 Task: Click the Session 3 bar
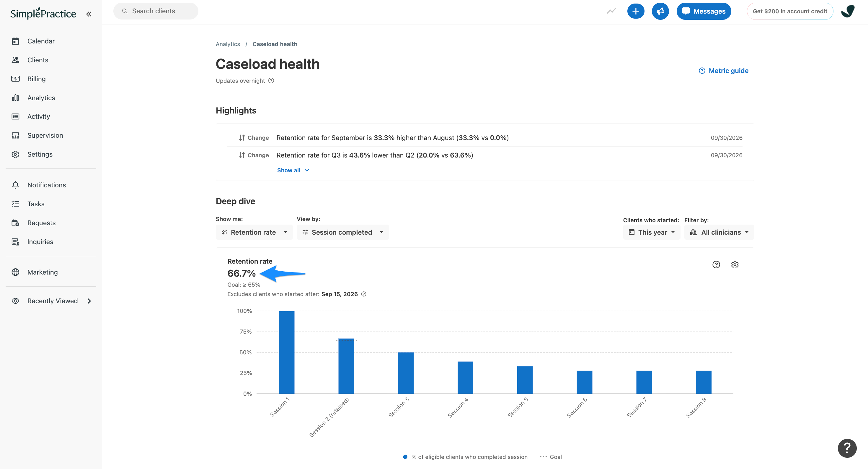coord(406,373)
